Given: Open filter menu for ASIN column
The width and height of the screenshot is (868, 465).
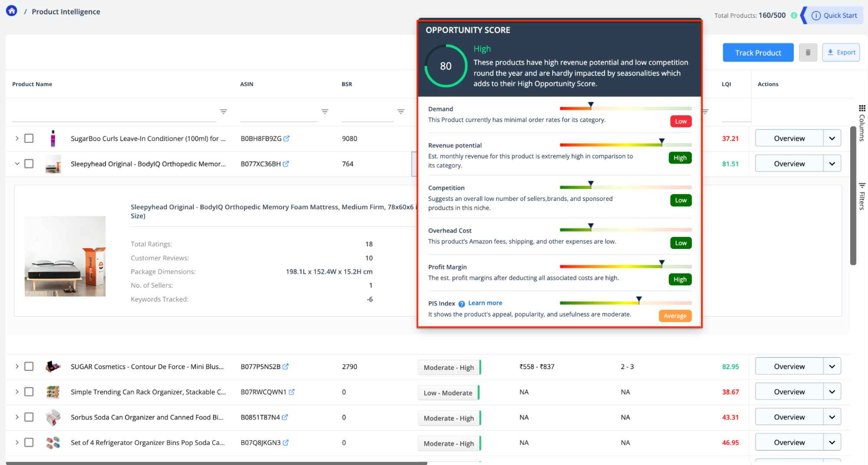Looking at the screenshot, I should [325, 112].
